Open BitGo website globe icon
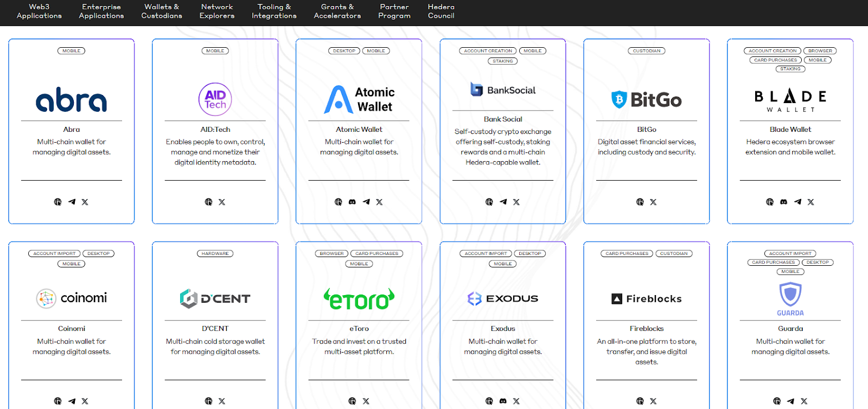 pyautogui.click(x=640, y=202)
